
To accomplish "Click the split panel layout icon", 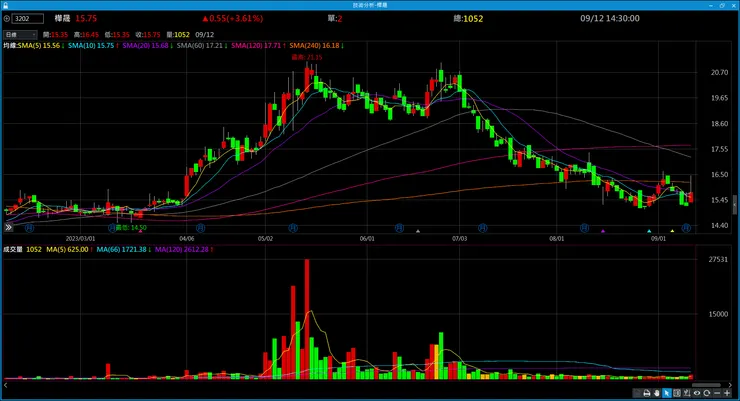I will click(x=677, y=393).
